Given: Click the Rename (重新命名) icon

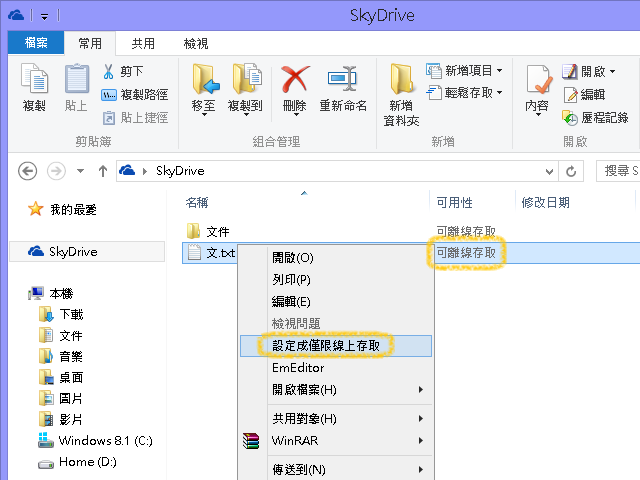Looking at the screenshot, I should point(342,78).
